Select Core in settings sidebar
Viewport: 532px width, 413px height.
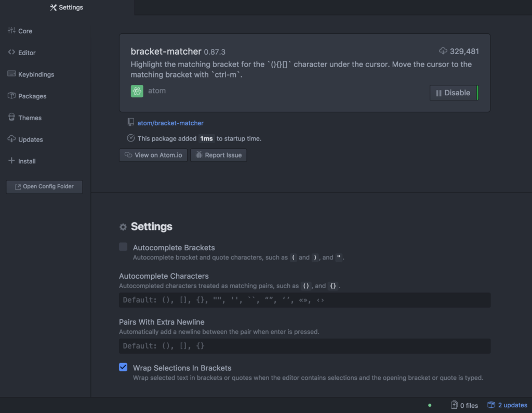[25, 31]
